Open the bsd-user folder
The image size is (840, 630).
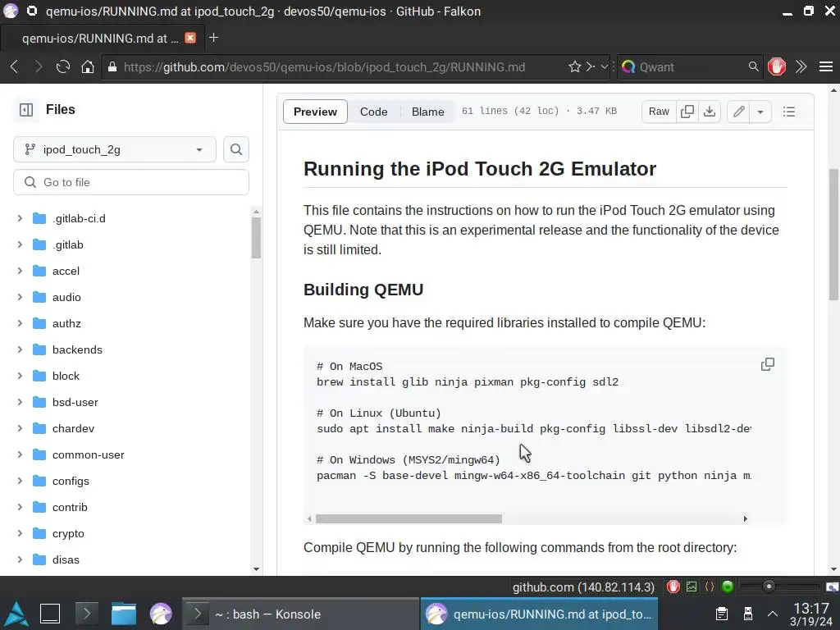coord(75,402)
